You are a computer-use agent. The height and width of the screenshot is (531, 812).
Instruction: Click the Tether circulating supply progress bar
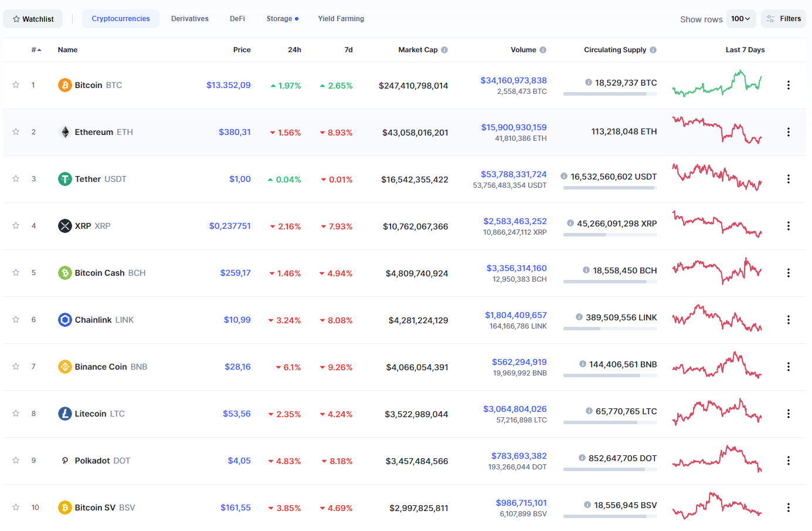(610, 188)
